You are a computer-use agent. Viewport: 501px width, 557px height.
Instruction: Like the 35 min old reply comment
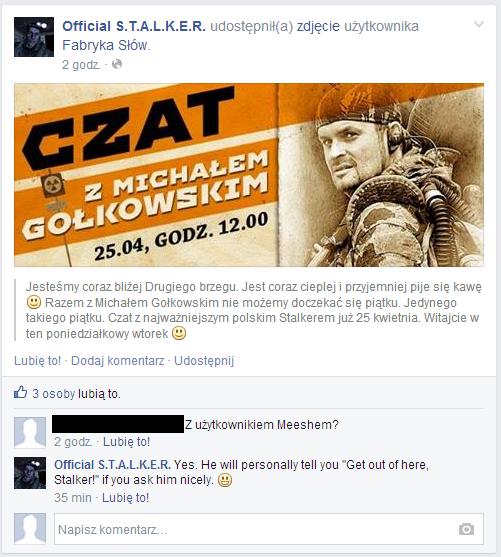[x=125, y=498]
